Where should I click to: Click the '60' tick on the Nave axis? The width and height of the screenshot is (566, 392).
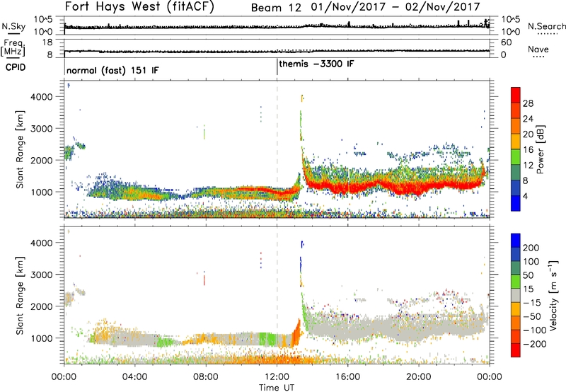[x=506, y=42]
